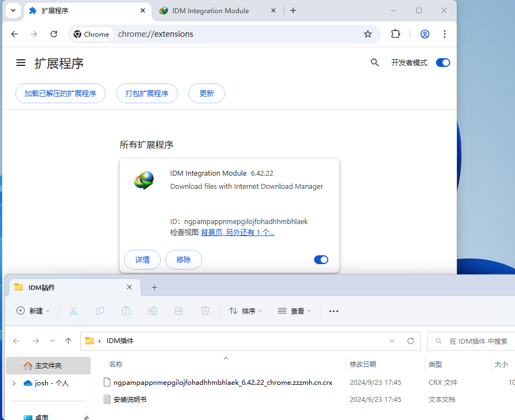Click 加载已解压的扩展程序 button
This screenshot has width=515, height=420.
(x=60, y=93)
